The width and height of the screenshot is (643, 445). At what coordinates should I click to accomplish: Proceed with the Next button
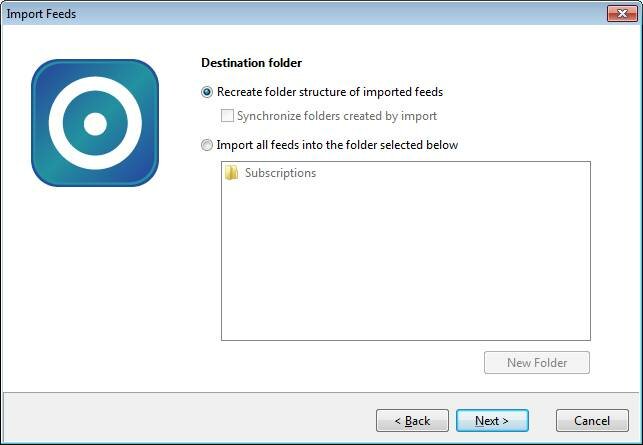tap(492, 420)
